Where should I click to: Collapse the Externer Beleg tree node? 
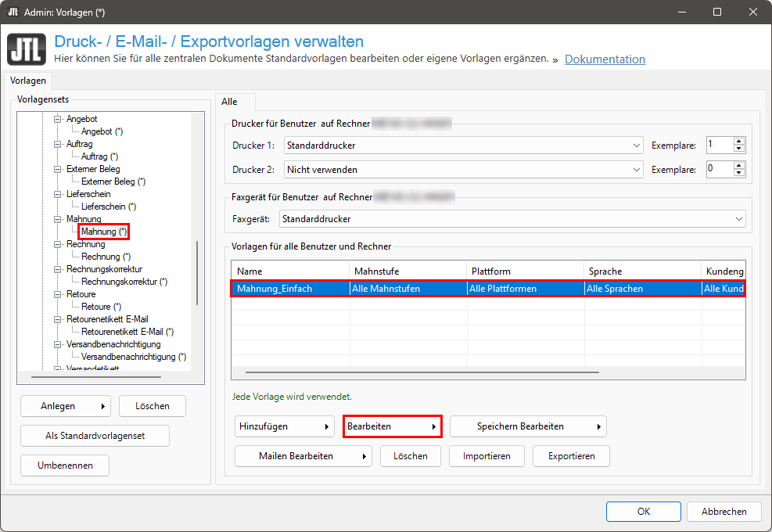58,169
